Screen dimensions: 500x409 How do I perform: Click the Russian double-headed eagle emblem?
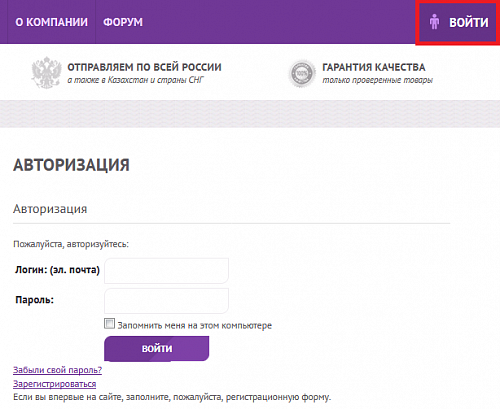click(x=46, y=73)
